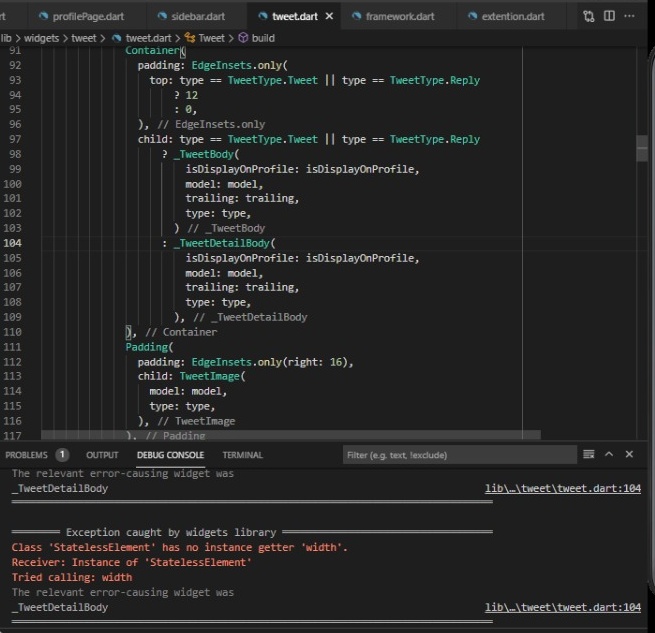Select the tweet folder breadcrumb
Image resolution: width=655 pixels, height=633 pixels.
(84, 38)
